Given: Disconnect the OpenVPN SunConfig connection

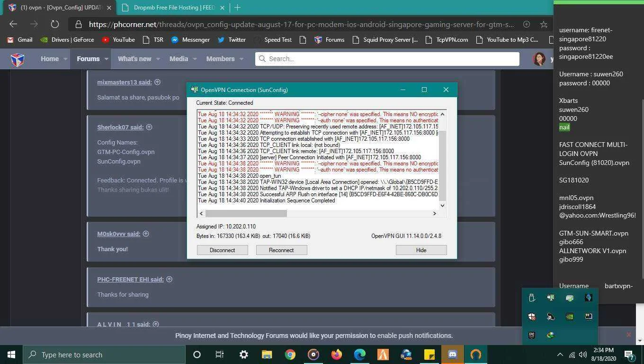Looking at the screenshot, I should click(x=222, y=250).
